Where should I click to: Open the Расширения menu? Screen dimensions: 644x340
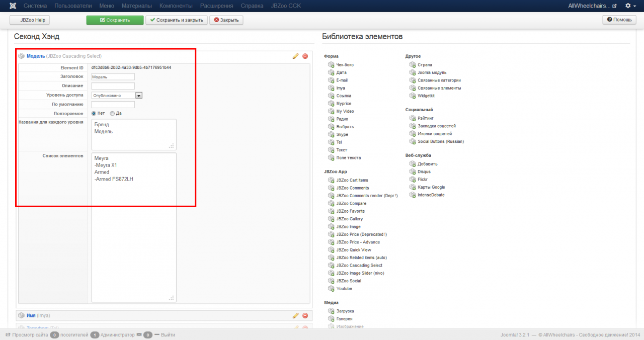point(216,6)
